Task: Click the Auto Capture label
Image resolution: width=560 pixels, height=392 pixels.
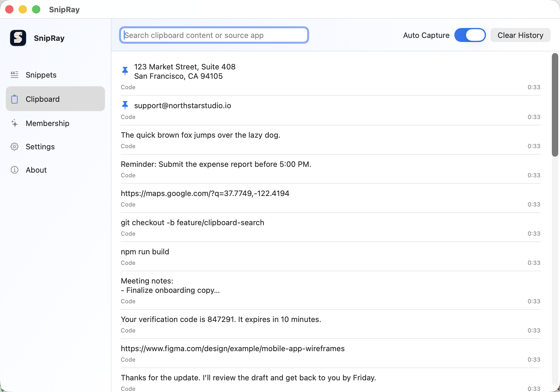Action: 426,35
